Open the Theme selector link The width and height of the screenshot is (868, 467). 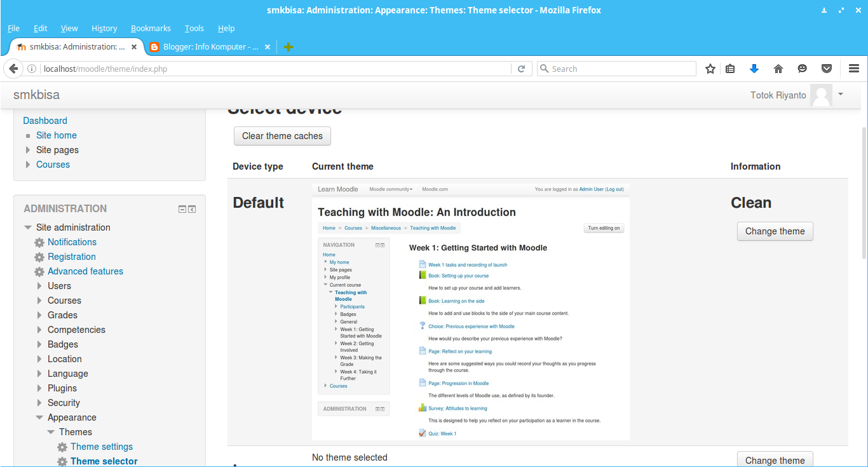104,461
